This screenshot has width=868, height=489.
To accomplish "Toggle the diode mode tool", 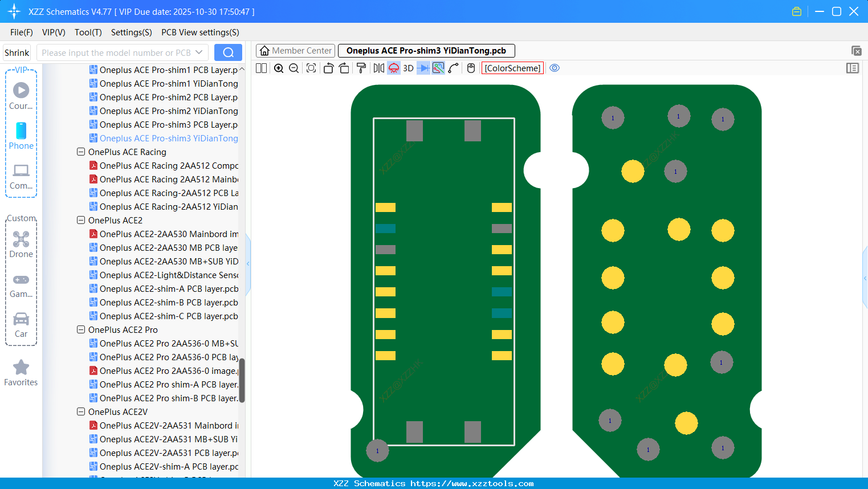I will click(423, 68).
